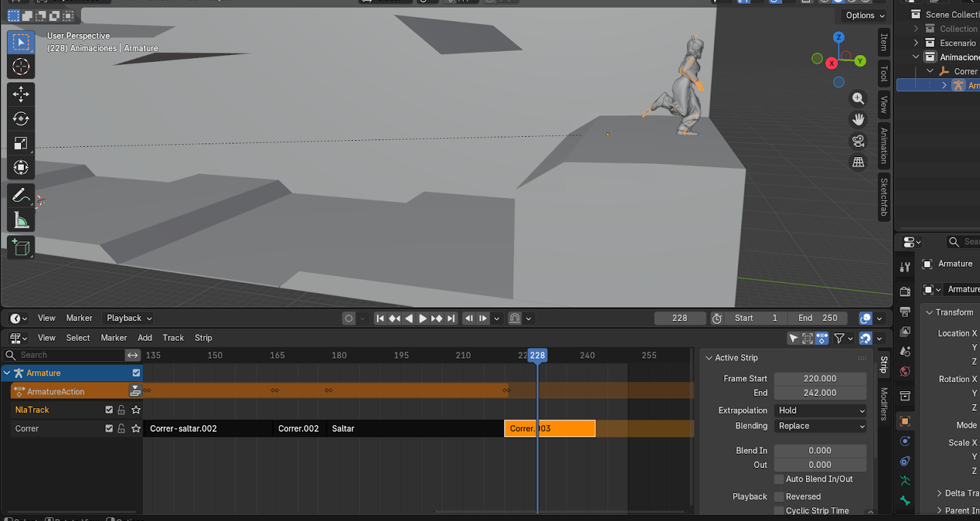The height and width of the screenshot is (521, 980).
Task: Select the Rotate tool
Action: (21, 118)
